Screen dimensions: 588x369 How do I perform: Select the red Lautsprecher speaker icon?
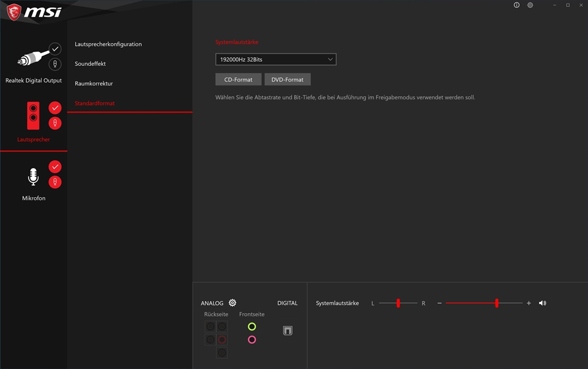point(33,115)
